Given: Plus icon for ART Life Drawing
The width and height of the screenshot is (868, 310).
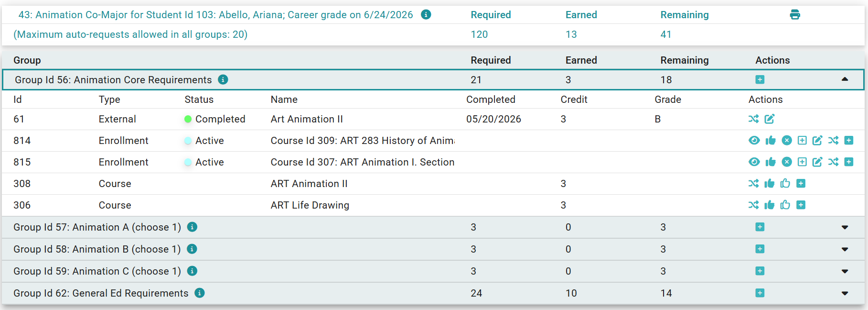Looking at the screenshot, I should [x=801, y=205].
